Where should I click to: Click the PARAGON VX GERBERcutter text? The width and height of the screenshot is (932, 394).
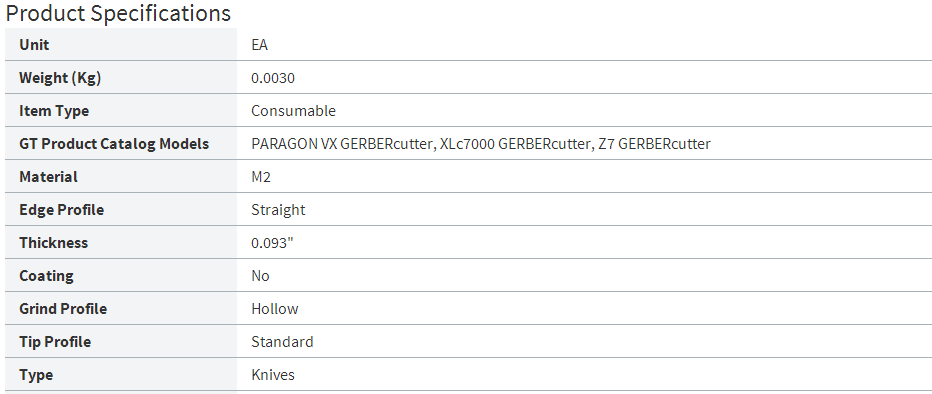tap(342, 144)
